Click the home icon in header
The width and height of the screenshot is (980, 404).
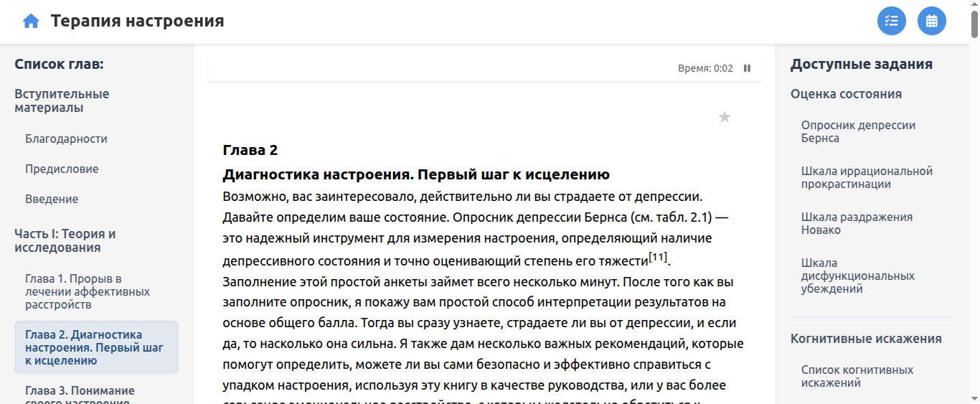(31, 22)
